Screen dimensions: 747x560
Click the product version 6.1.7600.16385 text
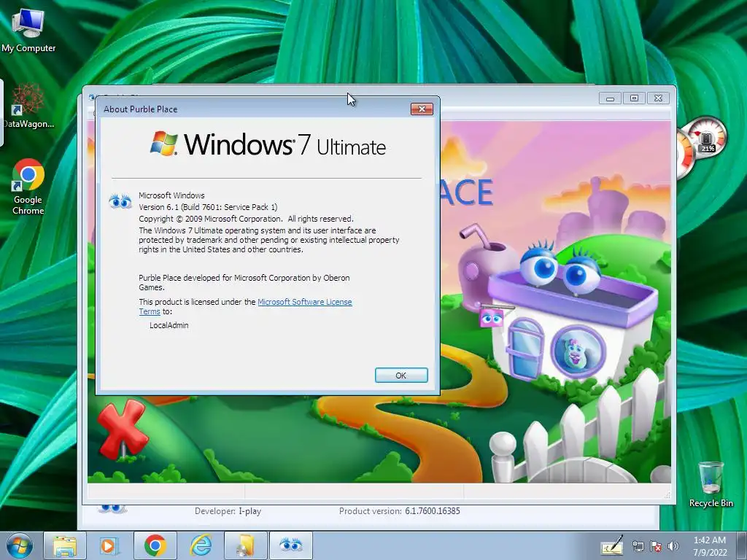433,511
